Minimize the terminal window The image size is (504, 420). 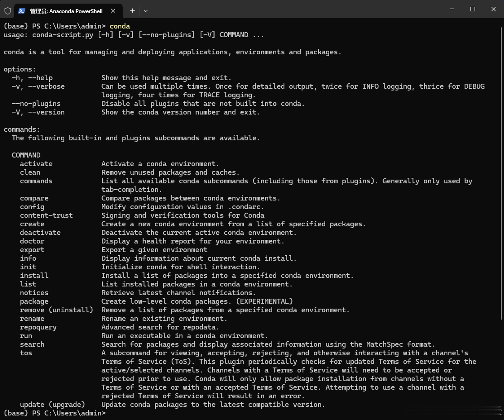click(452, 9)
